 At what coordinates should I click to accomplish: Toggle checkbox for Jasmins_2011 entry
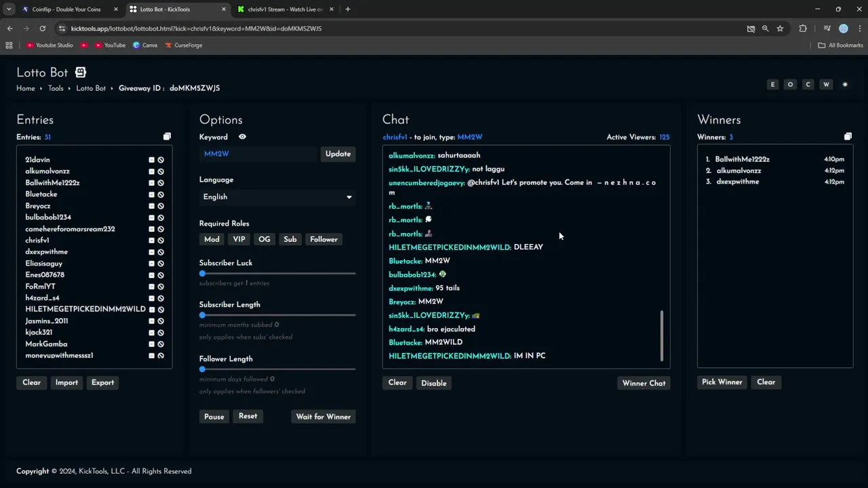tap(151, 321)
